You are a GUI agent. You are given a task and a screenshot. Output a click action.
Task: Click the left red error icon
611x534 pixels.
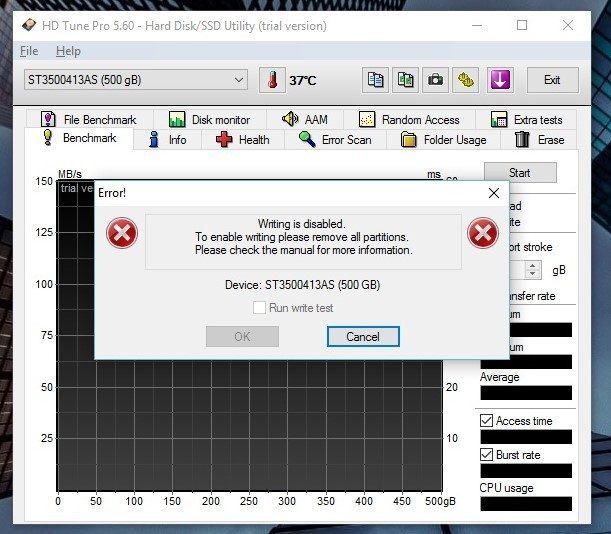click(122, 233)
